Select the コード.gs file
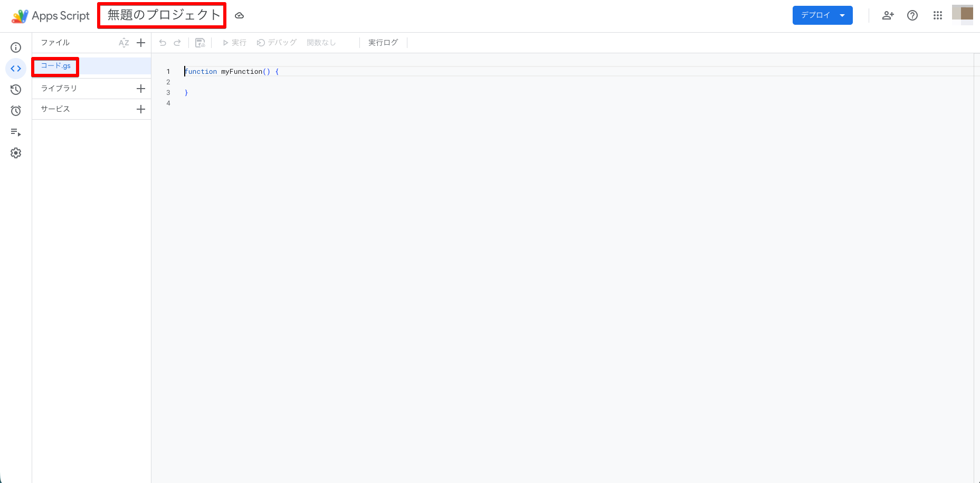The image size is (980, 483). [56, 66]
